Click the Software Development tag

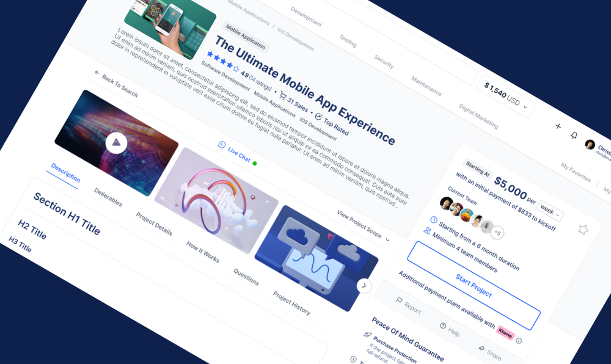225,76
